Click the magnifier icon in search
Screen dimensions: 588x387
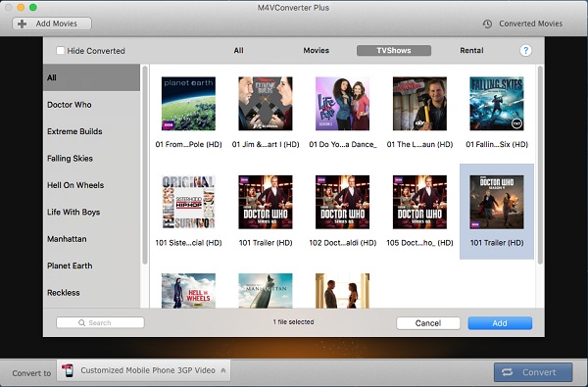pos(81,323)
